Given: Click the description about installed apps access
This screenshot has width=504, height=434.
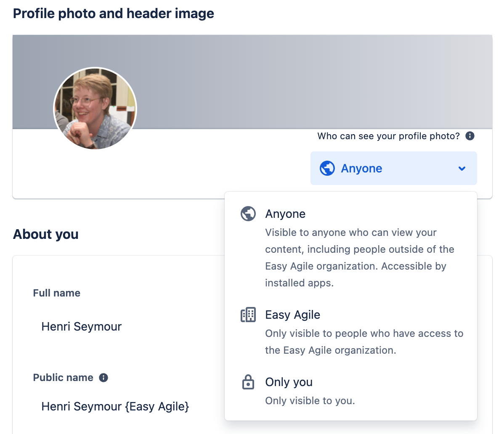Looking at the screenshot, I should click(355, 257).
